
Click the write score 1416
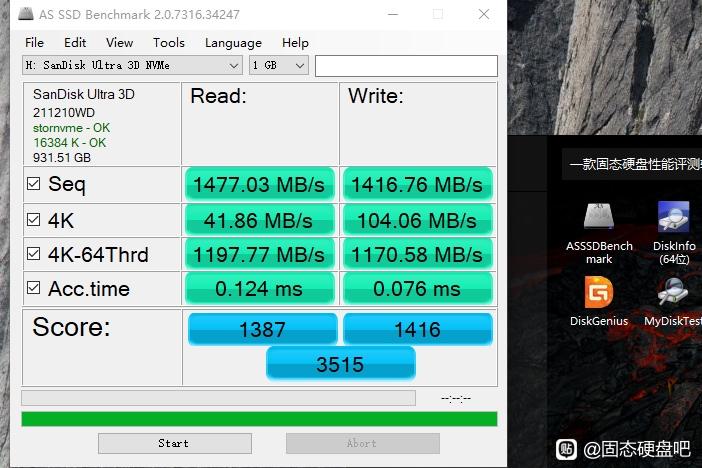tap(417, 329)
